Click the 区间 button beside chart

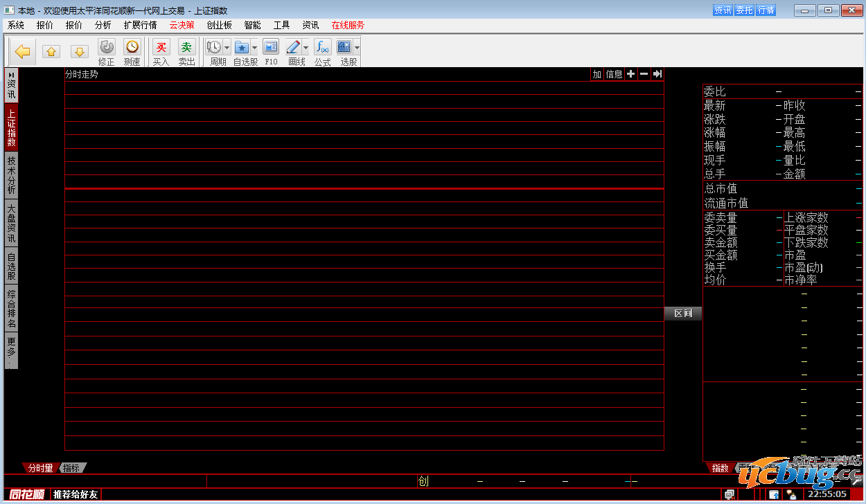[x=683, y=314]
